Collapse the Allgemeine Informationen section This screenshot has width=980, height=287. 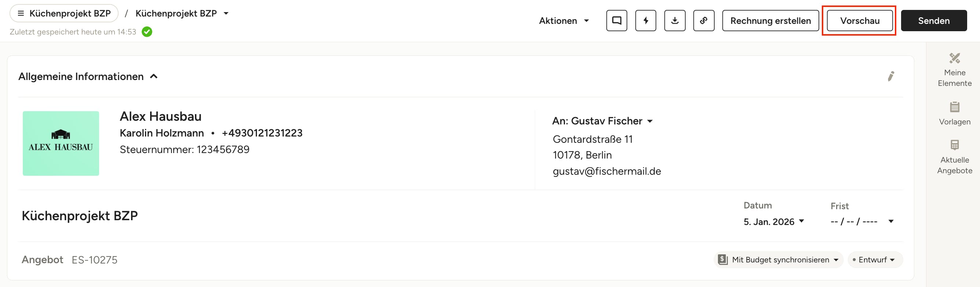154,76
